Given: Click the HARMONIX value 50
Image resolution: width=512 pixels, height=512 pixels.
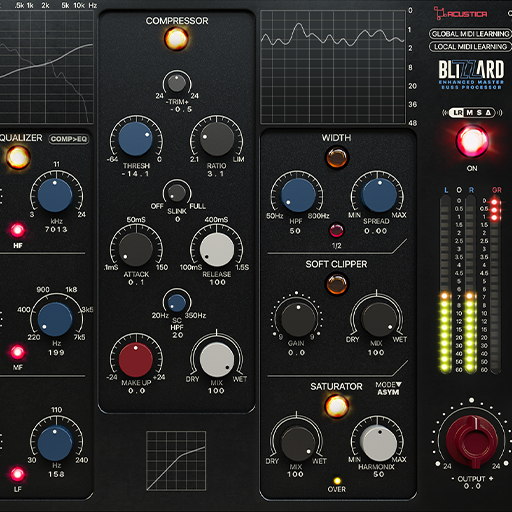Looking at the screenshot, I should (379, 474).
